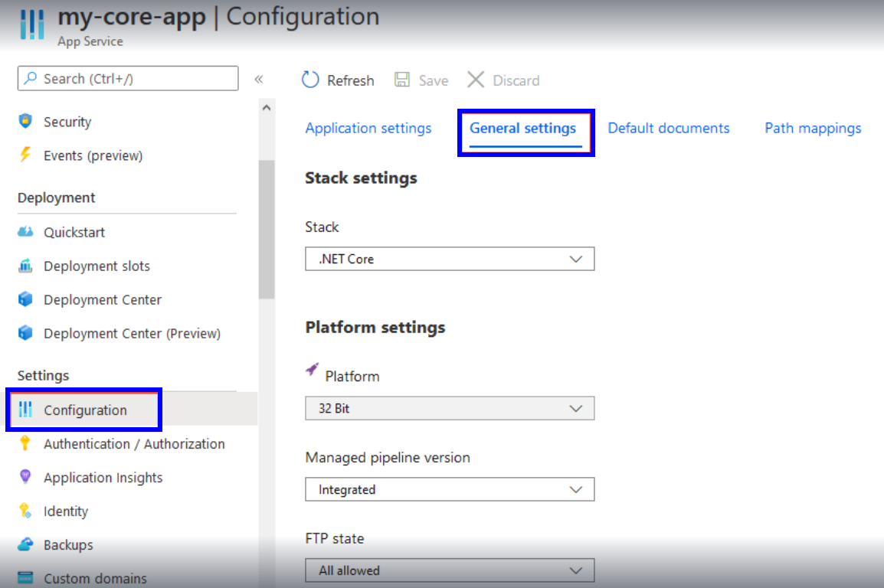This screenshot has height=588, width=884.
Task: Select the General settings tab
Action: point(522,129)
